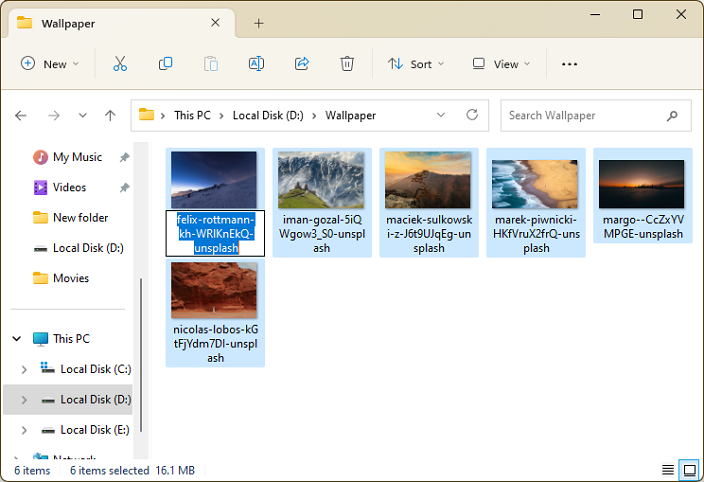Click the search magnifier icon
This screenshot has width=704, height=482.
672,116
